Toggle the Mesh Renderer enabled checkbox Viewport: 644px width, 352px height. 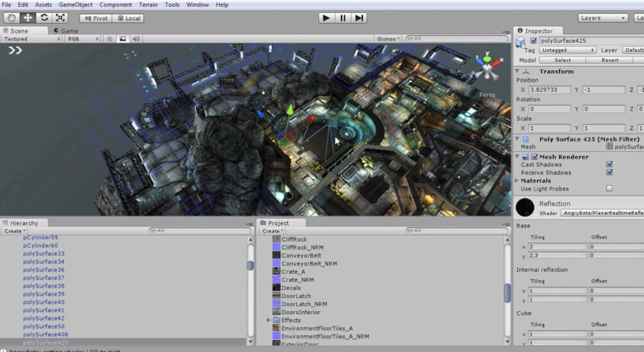pos(534,157)
